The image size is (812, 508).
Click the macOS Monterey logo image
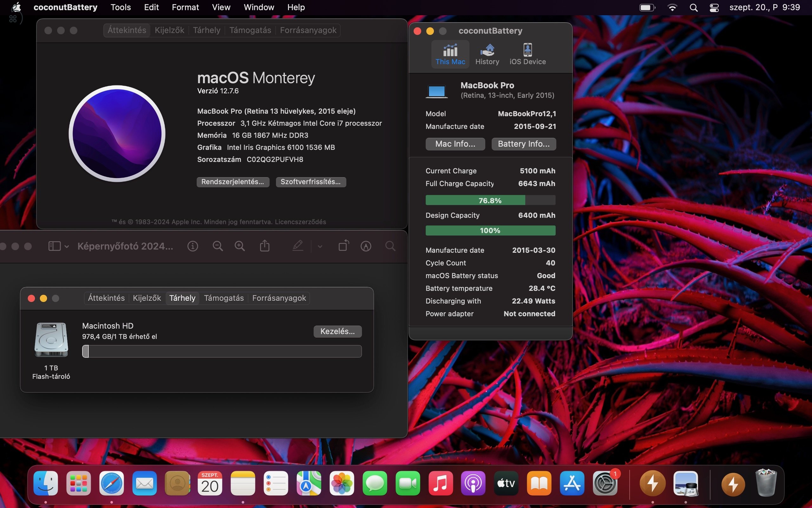[117, 134]
